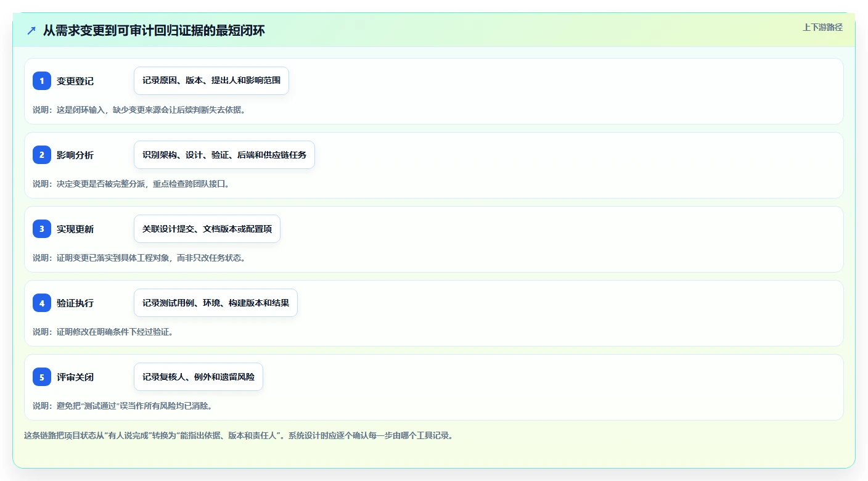Click the note 证明变更已落实到具体工程对象
868x481 pixels.
pyautogui.click(x=139, y=258)
